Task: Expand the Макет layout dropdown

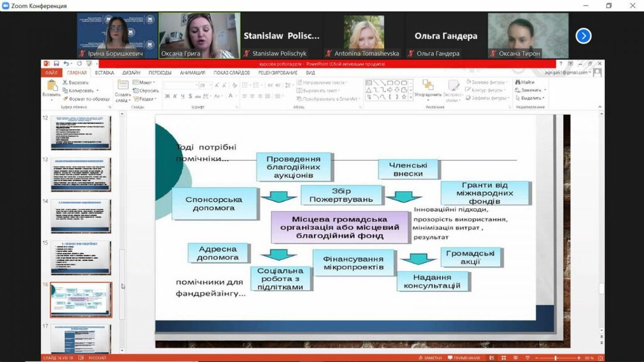Action: coord(144,82)
